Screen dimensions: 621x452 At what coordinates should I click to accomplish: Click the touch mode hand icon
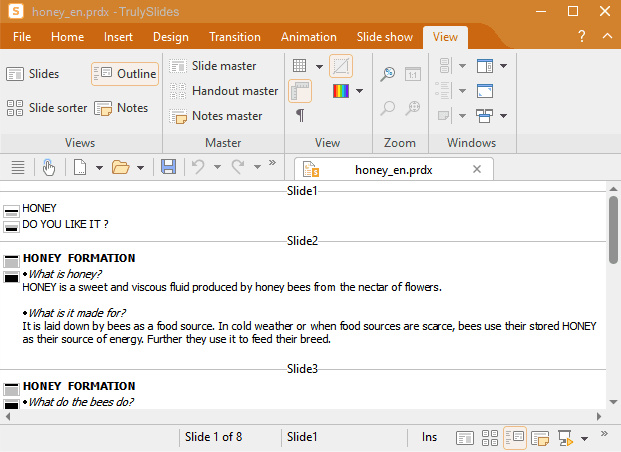tap(48, 167)
